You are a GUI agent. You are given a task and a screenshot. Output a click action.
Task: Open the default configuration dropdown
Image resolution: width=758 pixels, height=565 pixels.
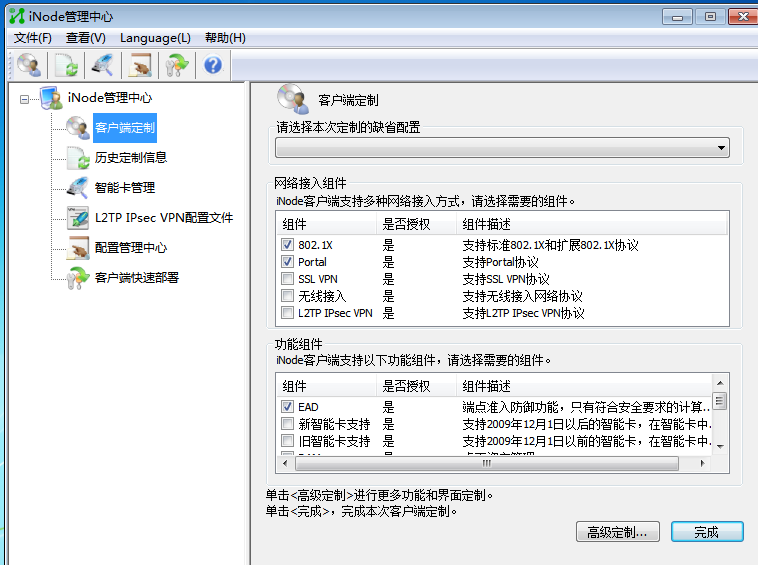pos(502,147)
